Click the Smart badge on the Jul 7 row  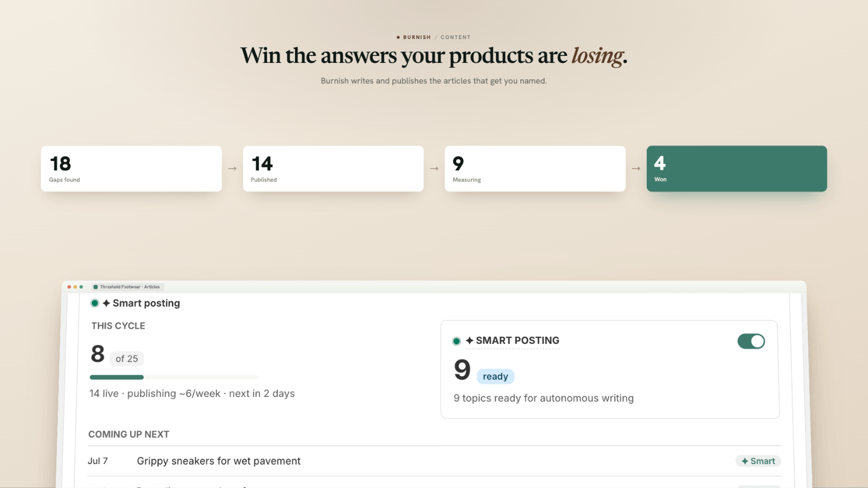[x=758, y=461]
